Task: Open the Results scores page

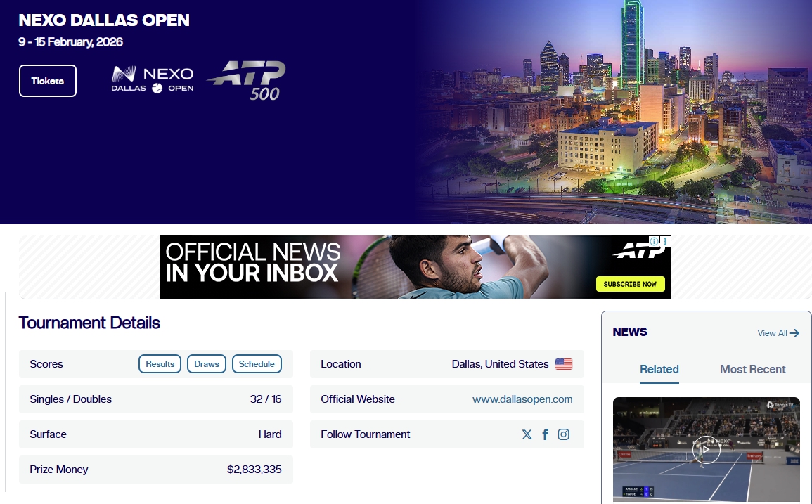Action: click(160, 364)
